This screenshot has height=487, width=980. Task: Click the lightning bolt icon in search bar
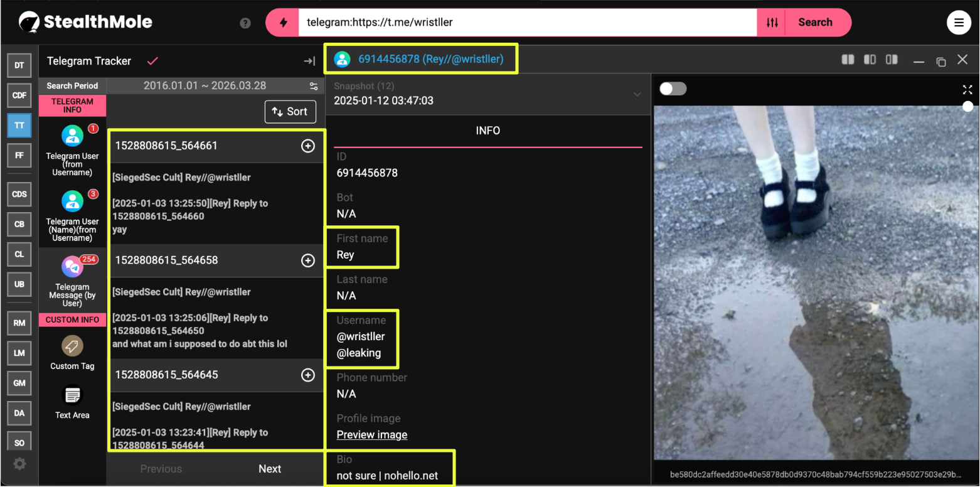(284, 23)
